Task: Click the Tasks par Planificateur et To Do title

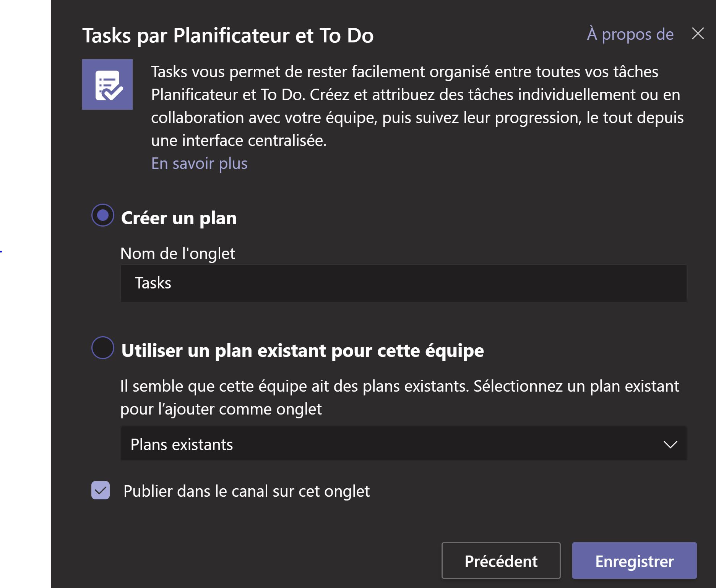Action: coord(228,36)
